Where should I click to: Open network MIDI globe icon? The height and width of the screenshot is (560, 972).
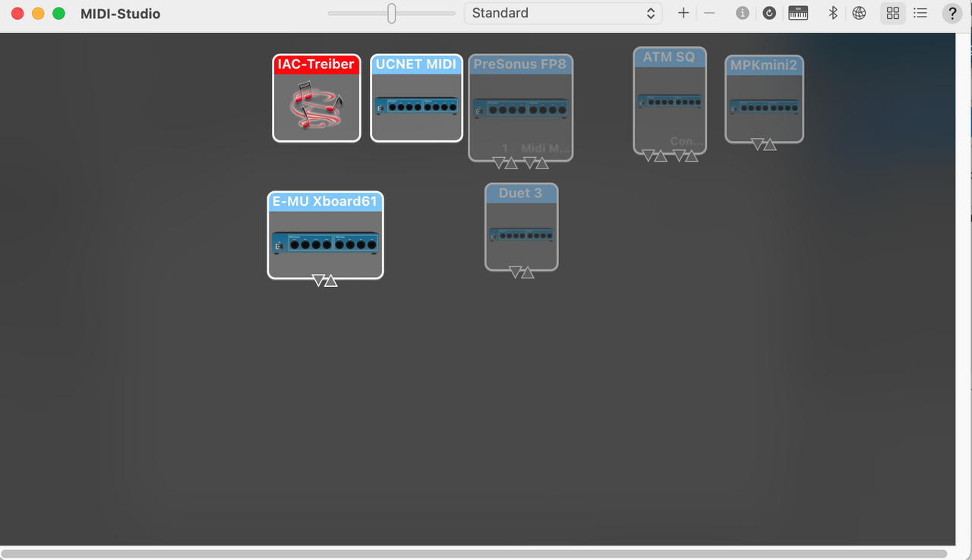pos(859,13)
